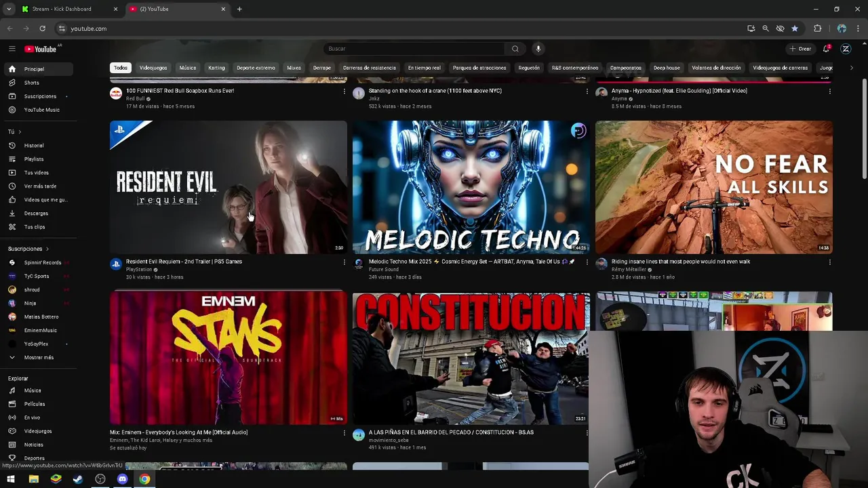Open Discord from the taskbar
Viewport: 868px width, 488px height.
122,479
